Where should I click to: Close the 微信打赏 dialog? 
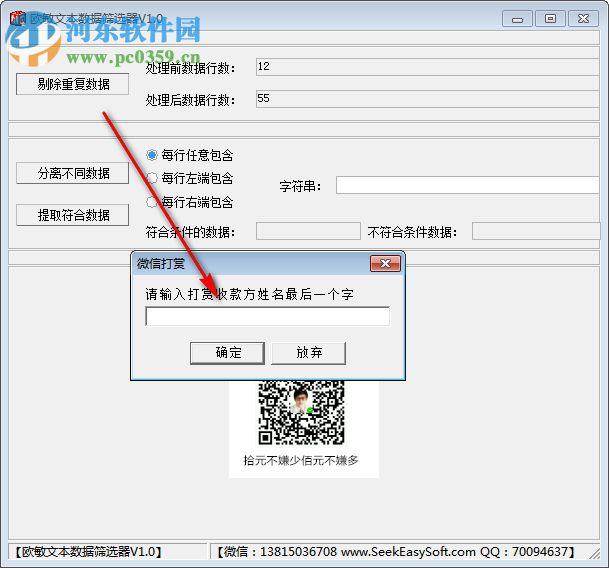coord(385,264)
